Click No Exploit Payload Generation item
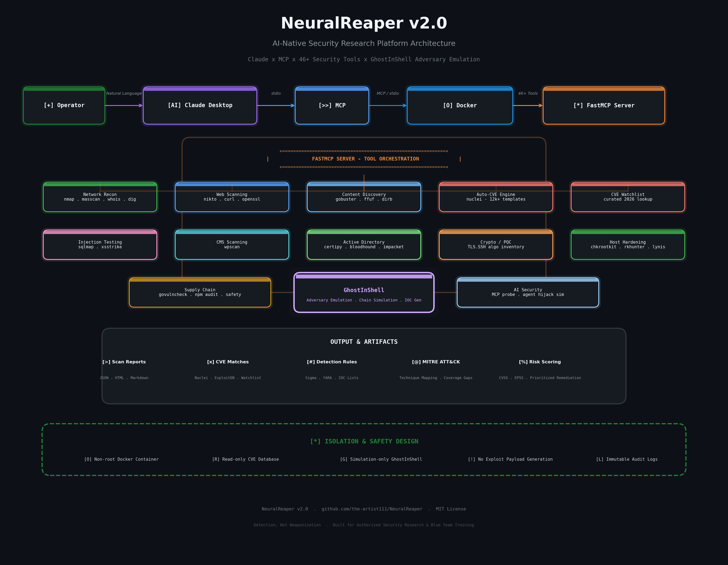 510,459
